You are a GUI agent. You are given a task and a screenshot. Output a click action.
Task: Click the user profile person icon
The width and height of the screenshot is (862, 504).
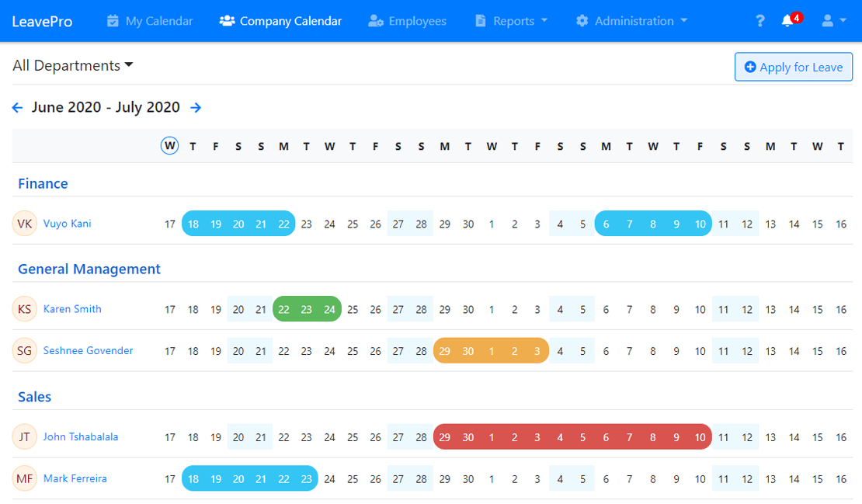(828, 21)
